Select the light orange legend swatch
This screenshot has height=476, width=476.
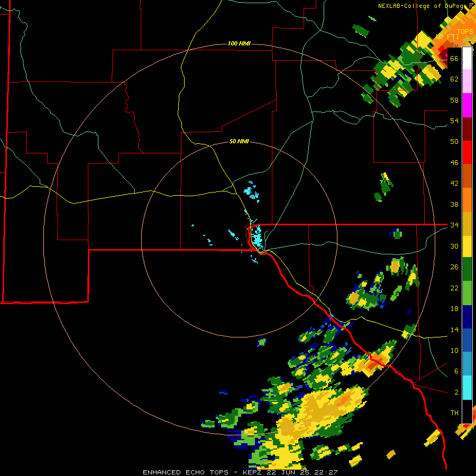[467, 200]
